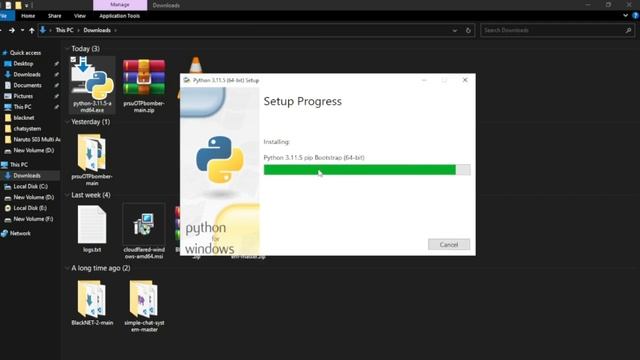640x360 pixels.
Task: Select Downloads under This PC
Action: (x=27, y=176)
